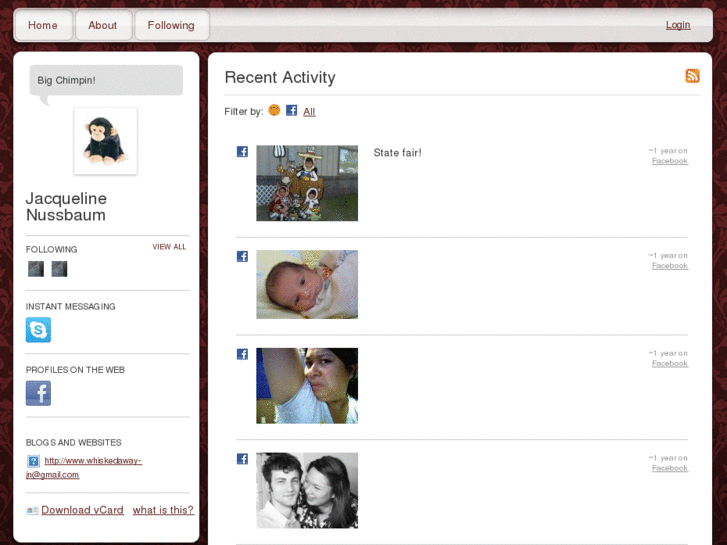Click the Facebook icon beside the baby photo

[x=242, y=256]
